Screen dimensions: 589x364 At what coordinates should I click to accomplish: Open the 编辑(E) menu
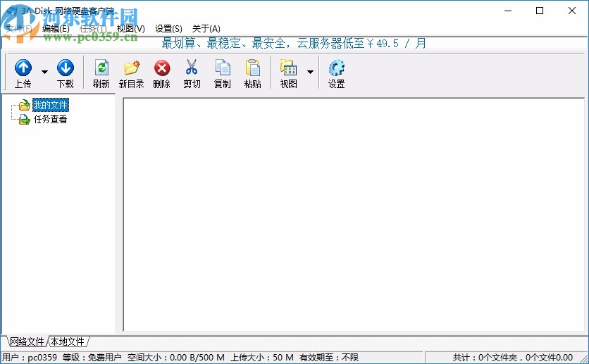pyautogui.click(x=56, y=29)
